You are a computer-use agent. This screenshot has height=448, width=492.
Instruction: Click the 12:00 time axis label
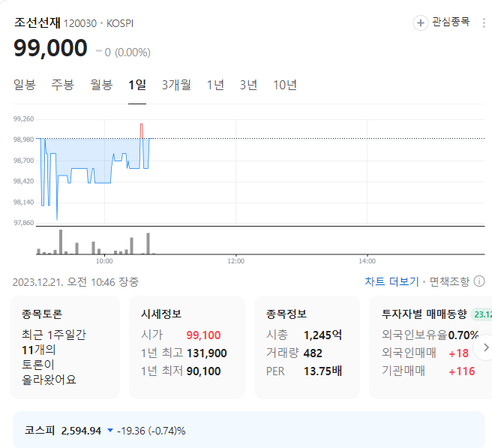235,261
